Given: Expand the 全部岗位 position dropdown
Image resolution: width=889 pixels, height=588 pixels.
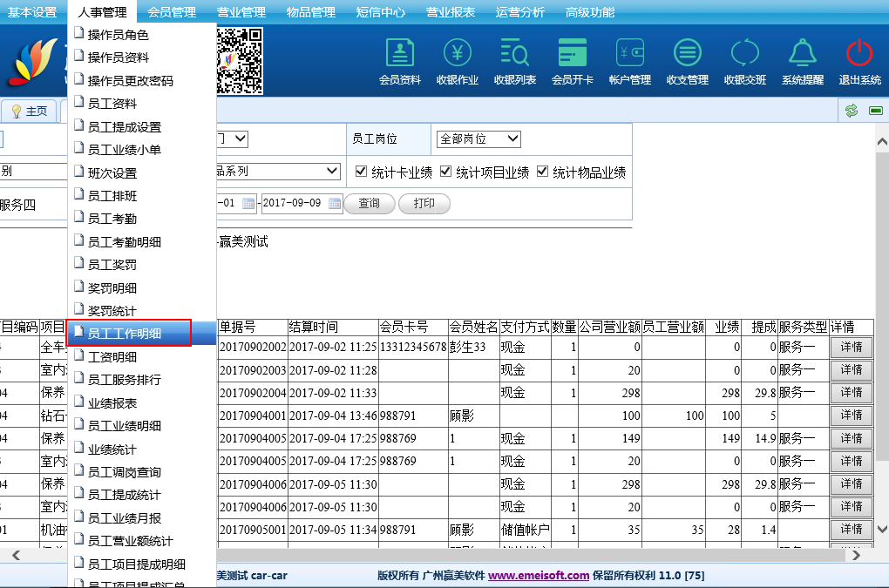Looking at the screenshot, I should click(x=478, y=139).
